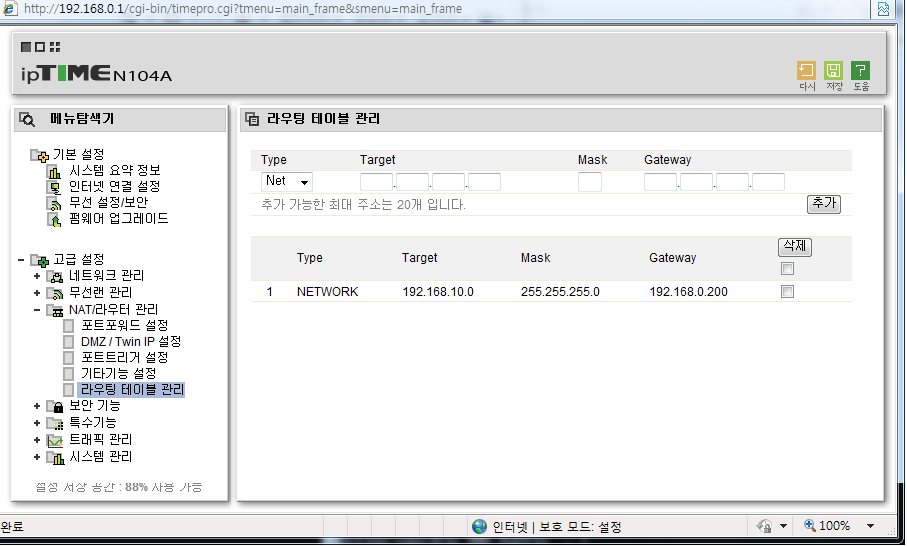Click the 다시 refresh icon
The image size is (907, 546).
pos(806,71)
